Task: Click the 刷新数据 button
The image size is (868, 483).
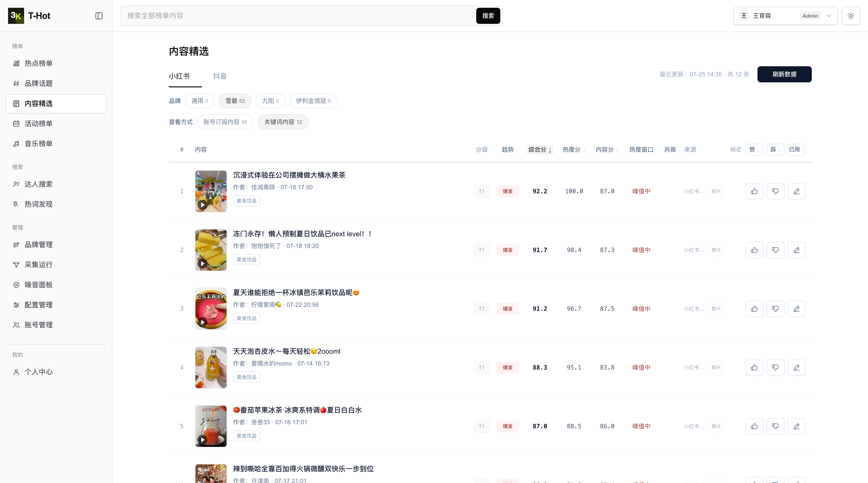Action: tap(784, 74)
